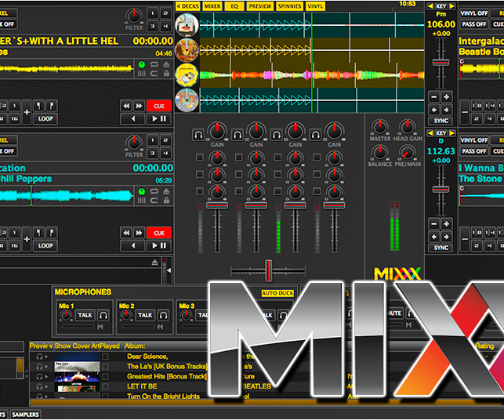The height and width of the screenshot is (420, 504).
Task: Fast-forward the Chili Peppers deck
Action: 139,233
